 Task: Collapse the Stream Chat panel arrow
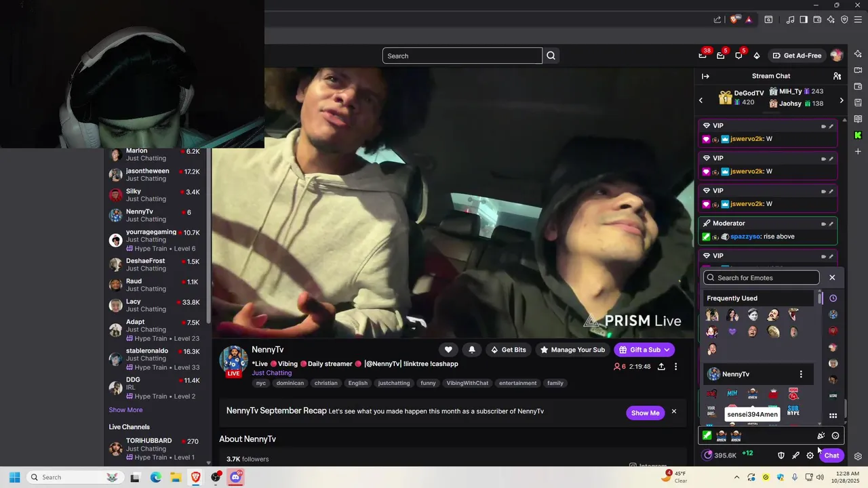705,76
